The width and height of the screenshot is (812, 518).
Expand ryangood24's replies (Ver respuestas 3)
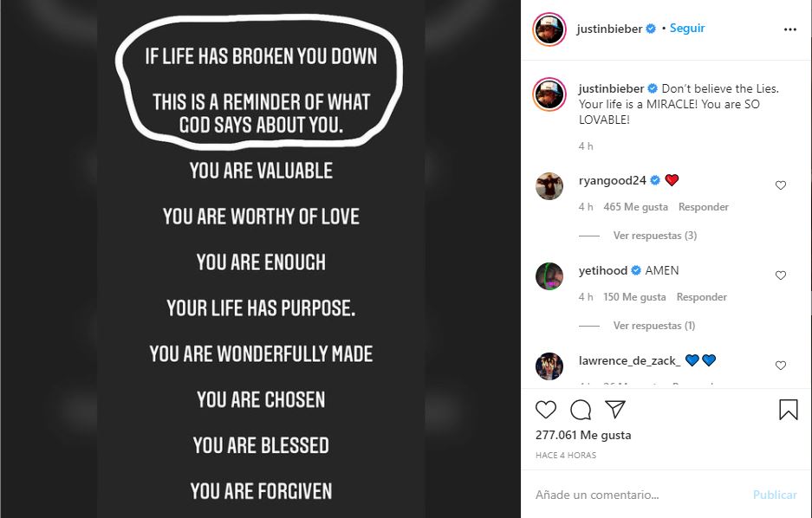pyautogui.click(x=654, y=236)
